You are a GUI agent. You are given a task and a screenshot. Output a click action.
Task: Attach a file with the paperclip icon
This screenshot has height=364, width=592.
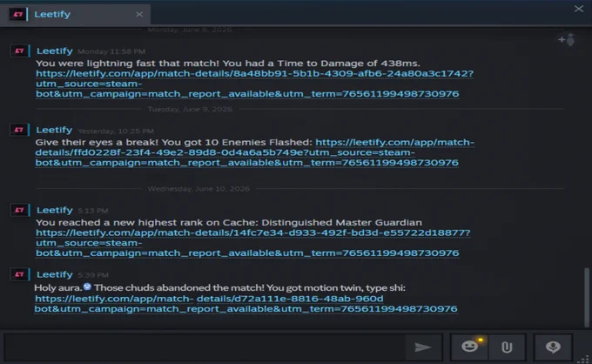pyautogui.click(x=507, y=347)
